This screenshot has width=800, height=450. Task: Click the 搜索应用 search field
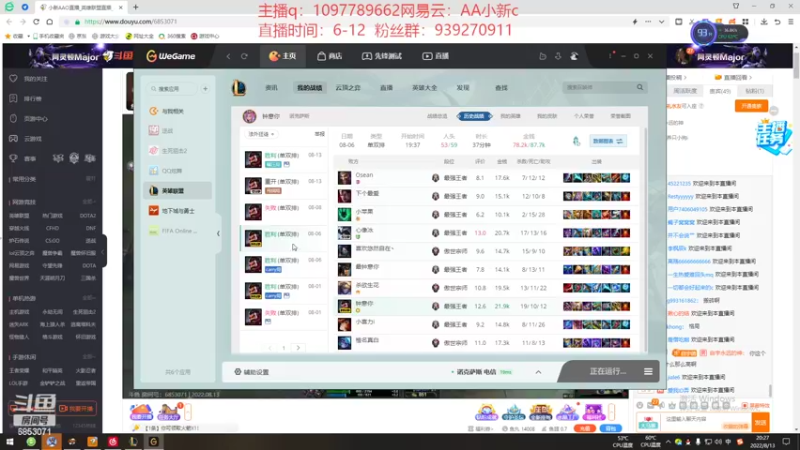point(171,89)
